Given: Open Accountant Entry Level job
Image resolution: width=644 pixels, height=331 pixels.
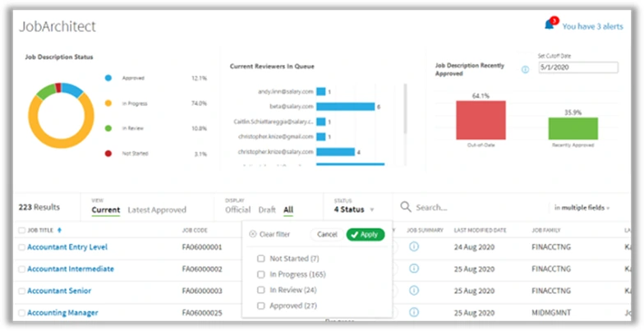Looking at the screenshot, I should pos(67,247).
